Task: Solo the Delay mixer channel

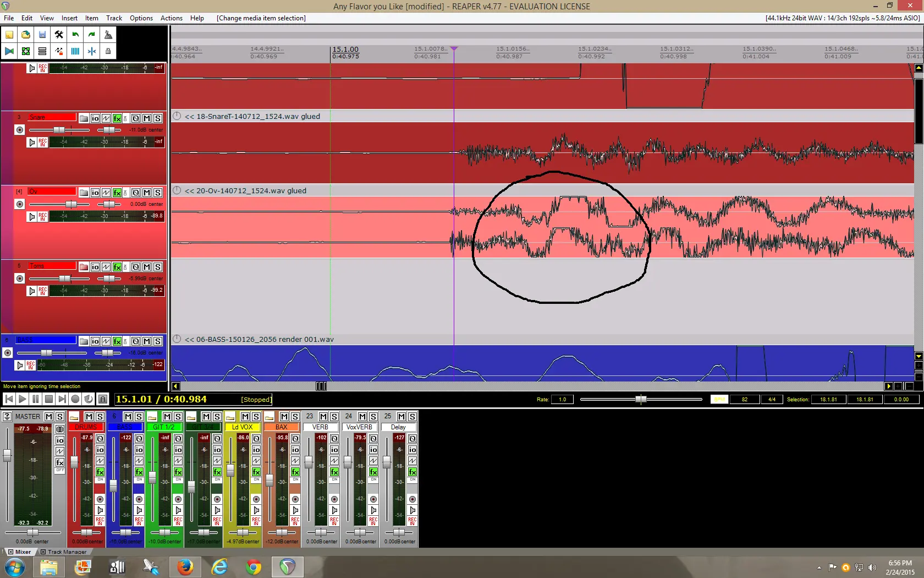Action: click(412, 417)
